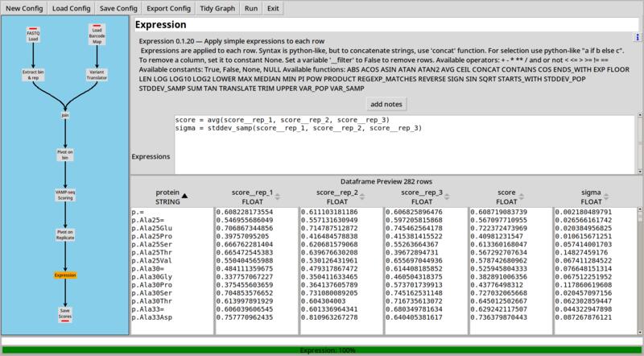Click the add notes button
Screen dimensions: 644x356
(x=386, y=105)
